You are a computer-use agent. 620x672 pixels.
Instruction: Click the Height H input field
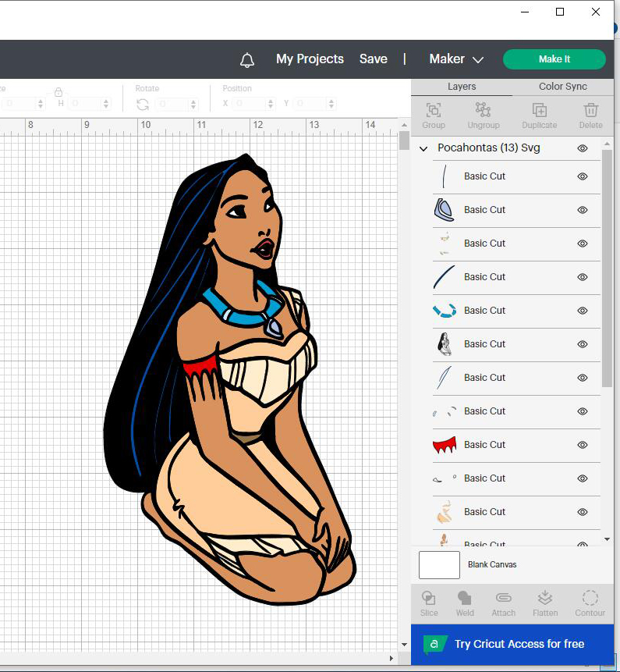[85, 104]
